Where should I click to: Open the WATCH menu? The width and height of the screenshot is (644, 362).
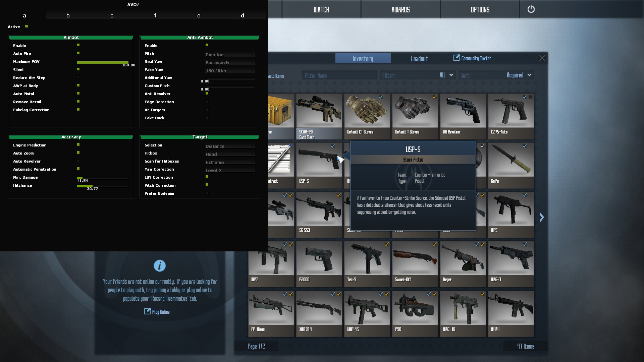click(x=321, y=9)
